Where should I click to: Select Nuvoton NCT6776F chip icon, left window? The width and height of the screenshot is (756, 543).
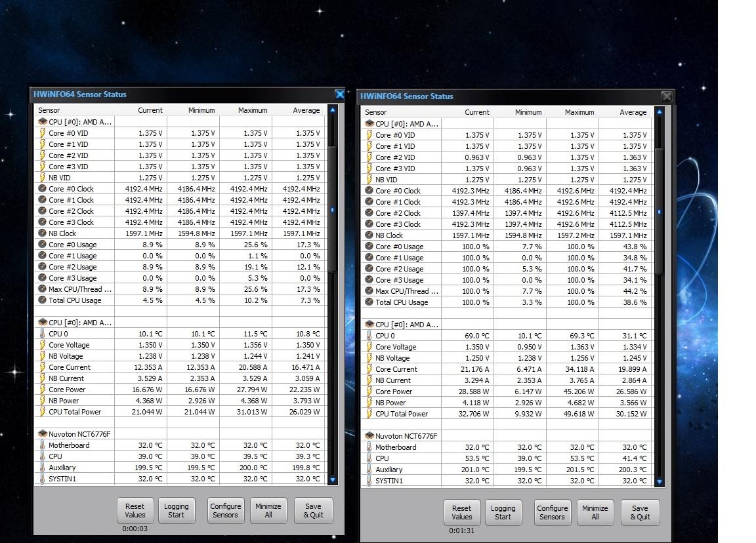(x=43, y=433)
